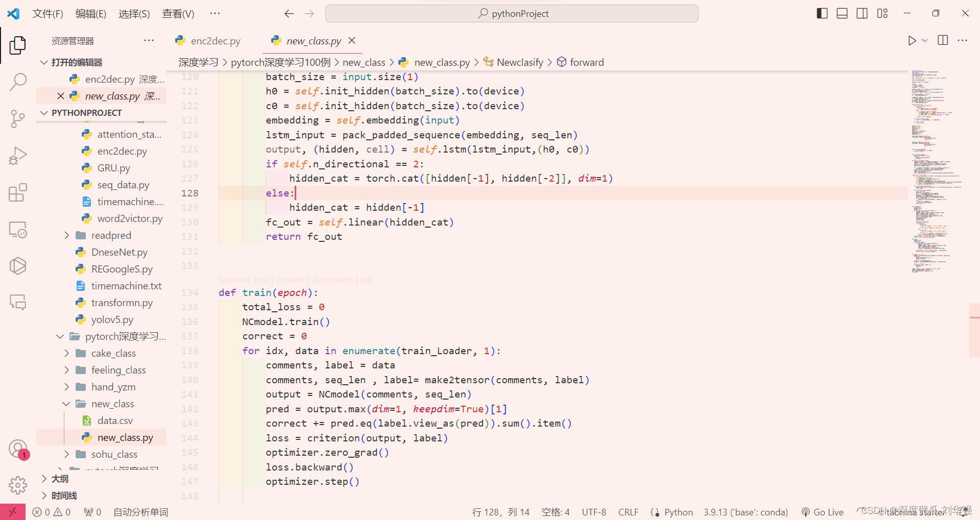Image resolution: width=980 pixels, height=520 pixels.
Task: Open the Extensions marketplace view
Action: pyautogui.click(x=17, y=192)
